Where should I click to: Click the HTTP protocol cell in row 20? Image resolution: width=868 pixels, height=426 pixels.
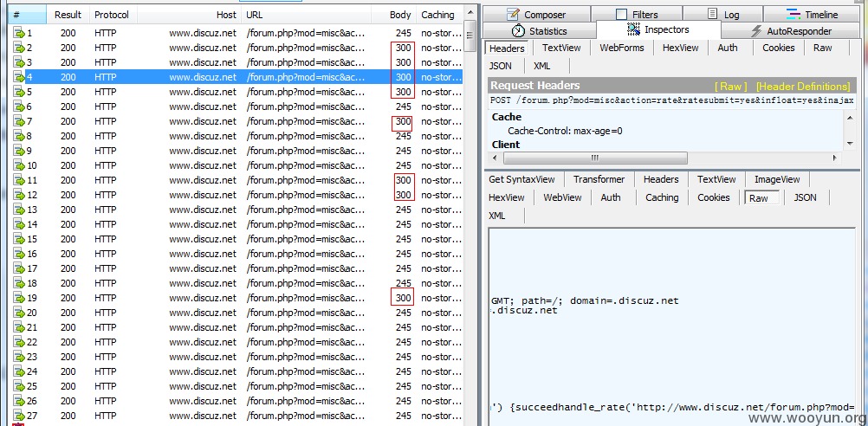pos(105,313)
